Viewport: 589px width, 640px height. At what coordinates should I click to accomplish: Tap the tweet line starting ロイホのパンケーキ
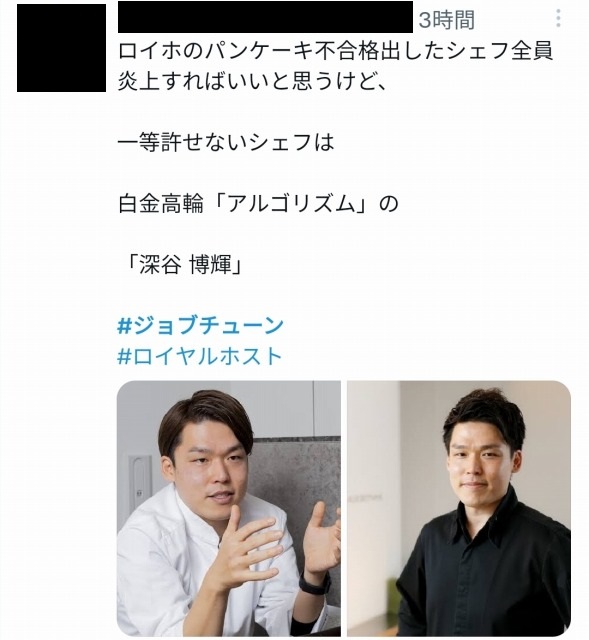pos(336,51)
